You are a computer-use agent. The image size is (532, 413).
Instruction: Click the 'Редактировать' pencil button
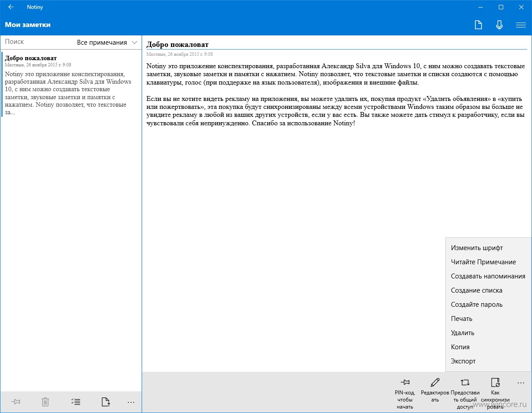tap(435, 390)
